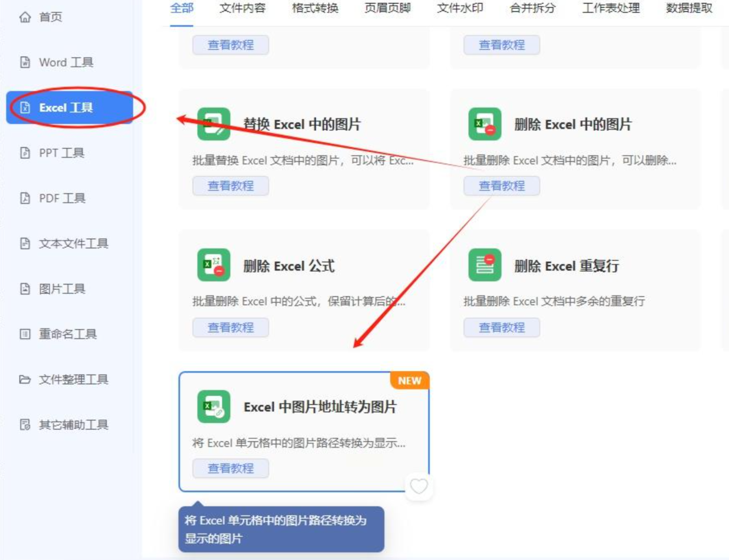
Task: Open the 文件内容 tab
Action: click(x=243, y=8)
